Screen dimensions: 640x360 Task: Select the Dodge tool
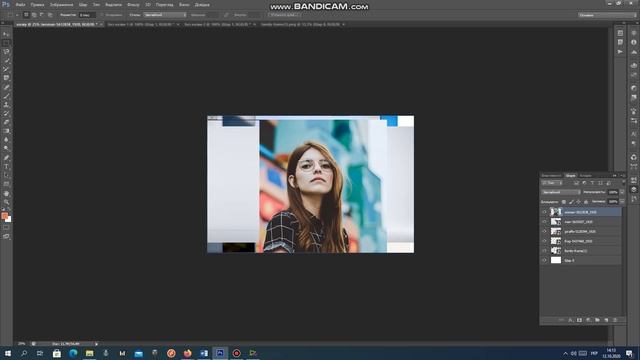(6, 149)
